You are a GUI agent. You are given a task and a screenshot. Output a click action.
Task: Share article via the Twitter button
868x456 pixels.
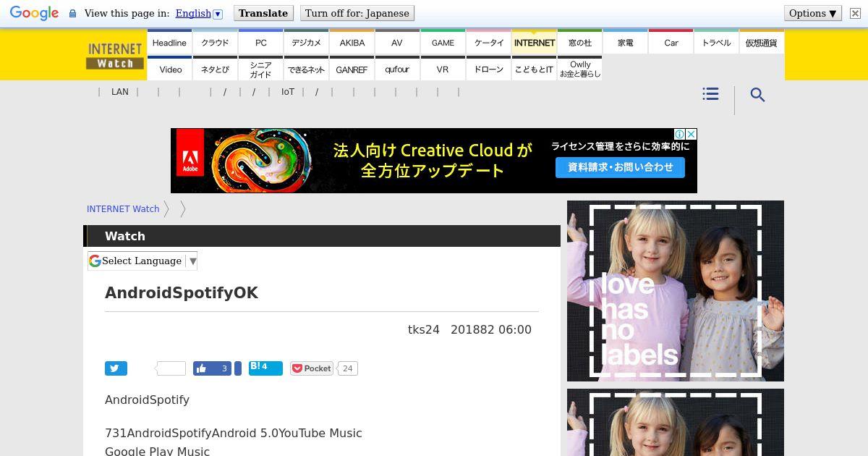click(116, 368)
